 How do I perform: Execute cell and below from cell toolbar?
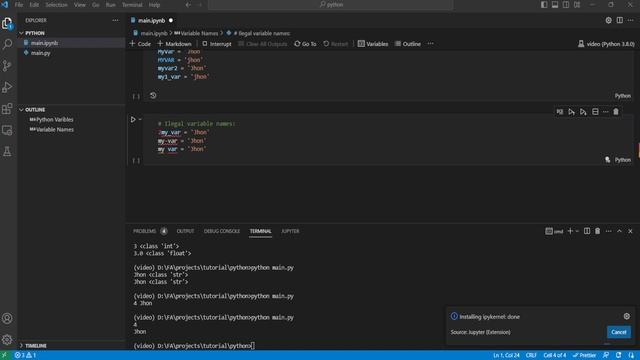tap(583, 112)
